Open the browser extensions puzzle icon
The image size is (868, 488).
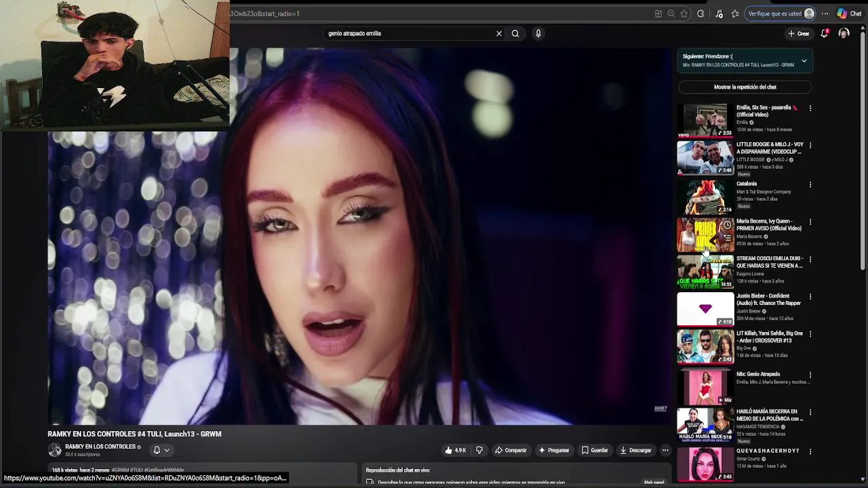click(701, 14)
